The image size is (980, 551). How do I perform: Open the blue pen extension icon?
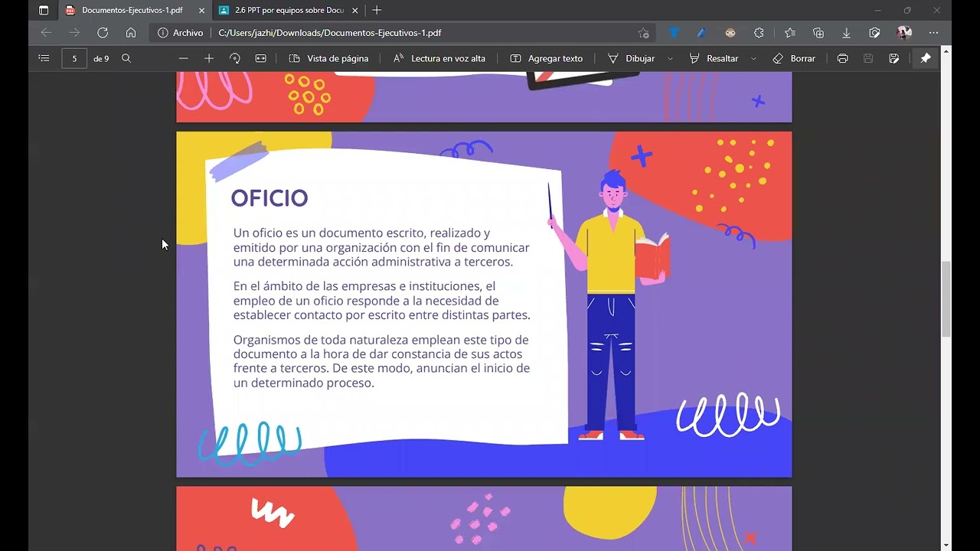tap(701, 33)
